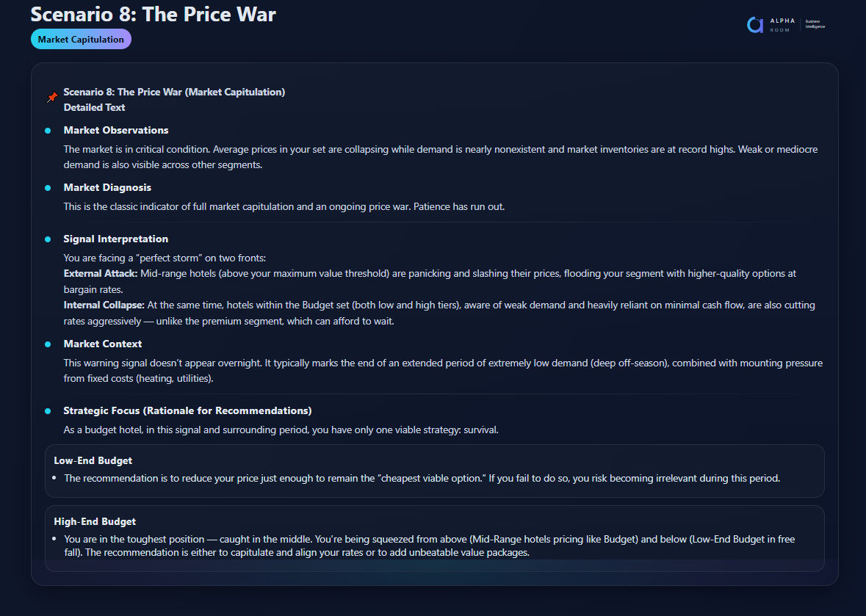This screenshot has height=616, width=866.
Task: Click the Signal Interpretation heading
Action: click(x=116, y=239)
